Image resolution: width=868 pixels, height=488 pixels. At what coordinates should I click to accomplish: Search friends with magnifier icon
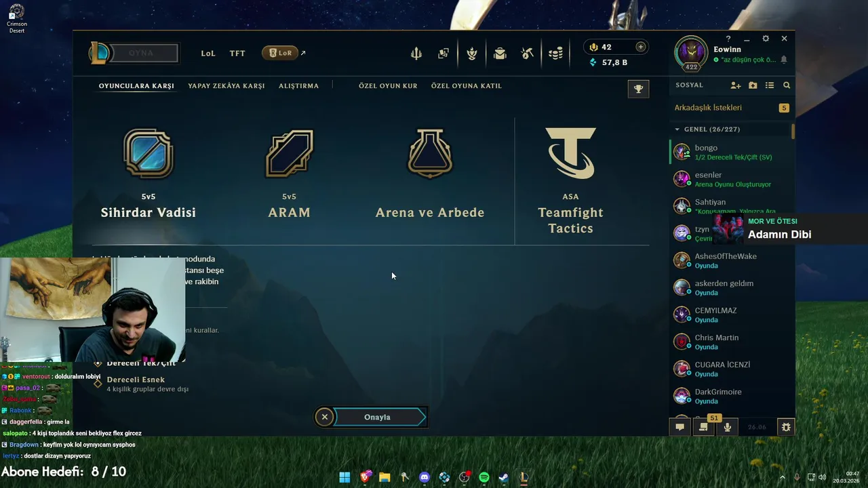click(x=787, y=85)
